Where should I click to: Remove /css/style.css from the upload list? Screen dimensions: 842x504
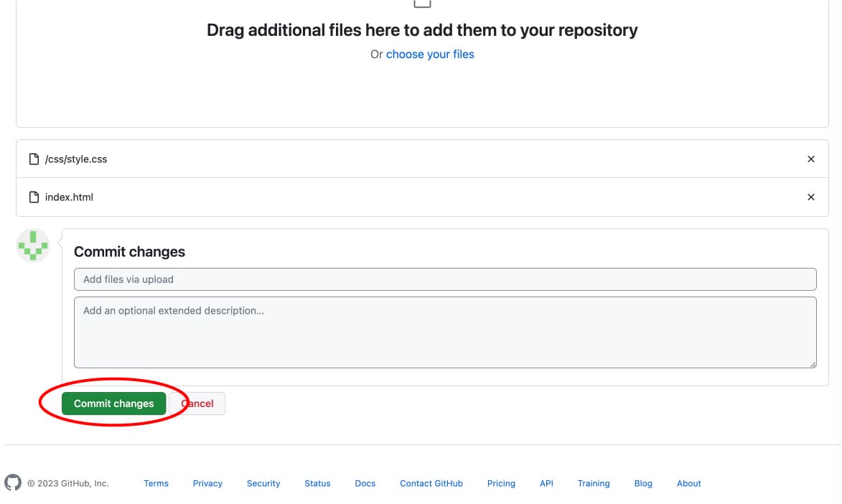[810, 159]
